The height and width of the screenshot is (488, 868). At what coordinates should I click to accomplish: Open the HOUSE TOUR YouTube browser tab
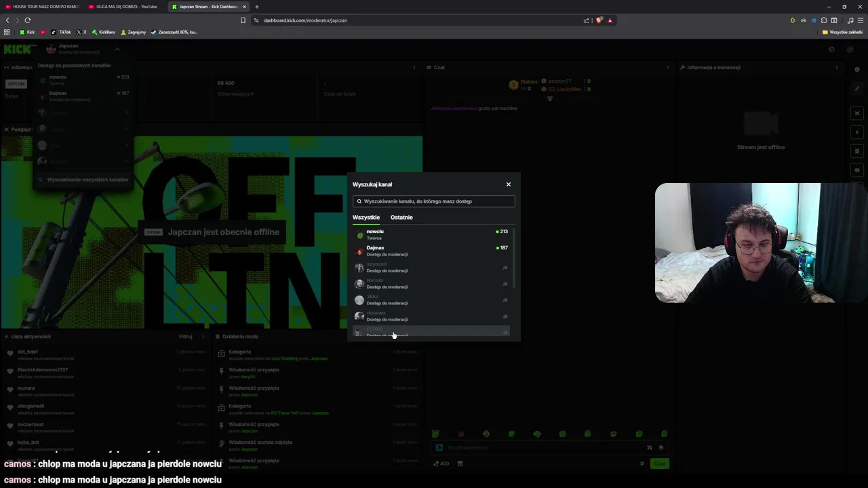(x=42, y=7)
